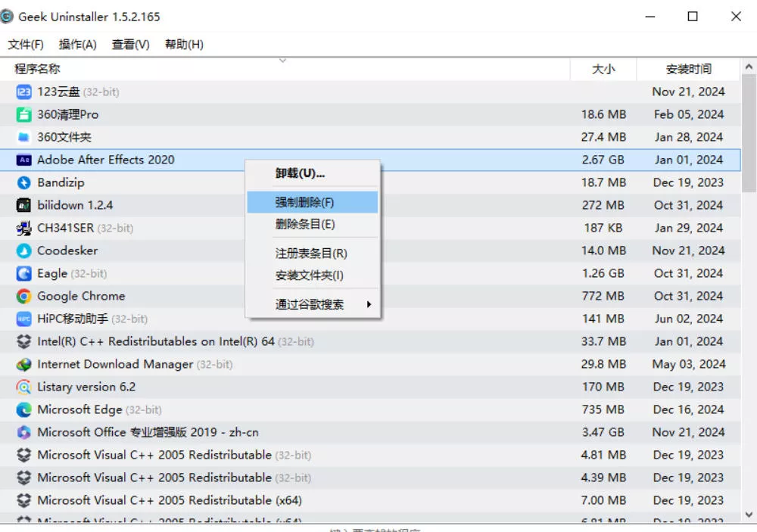Click the Coodesker app icon
This screenshot has width=757, height=532.
(23, 250)
